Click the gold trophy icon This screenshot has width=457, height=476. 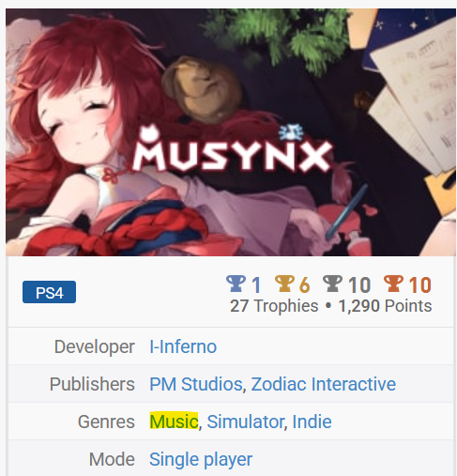tap(284, 284)
